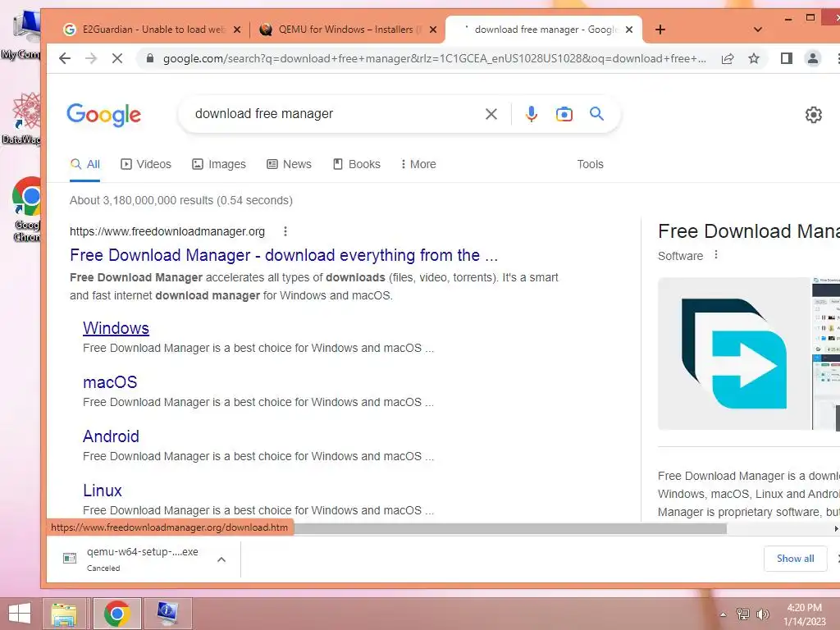Image resolution: width=840 pixels, height=630 pixels.
Task: Show hidden system tray icons
Action: click(723, 614)
